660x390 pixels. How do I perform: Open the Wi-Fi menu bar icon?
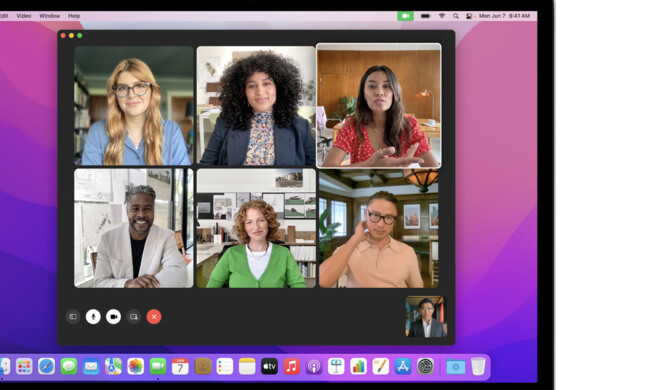point(442,16)
